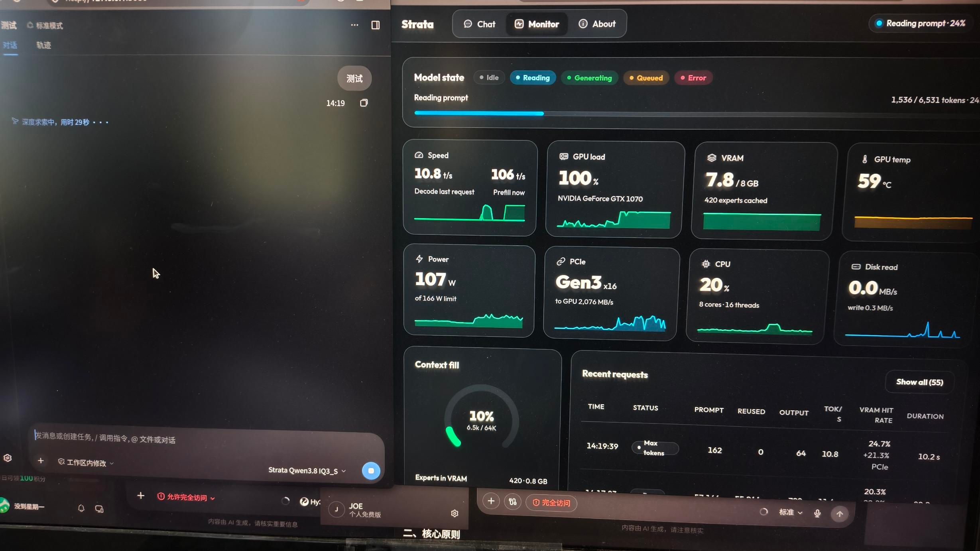Viewport: 980px width, 551px height.
Task: Switch to the Monitor tab
Action: [537, 24]
